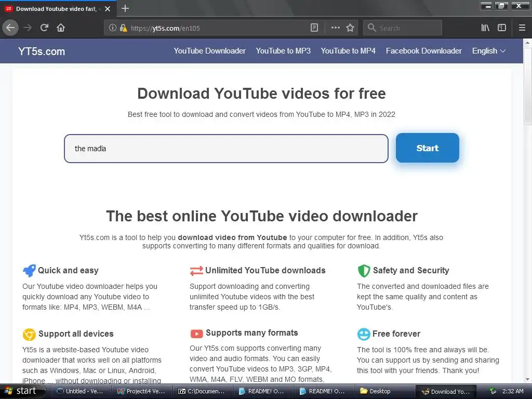This screenshot has height=399, width=532.
Task: Show sidebars icon in toolbar
Action: tap(502, 28)
